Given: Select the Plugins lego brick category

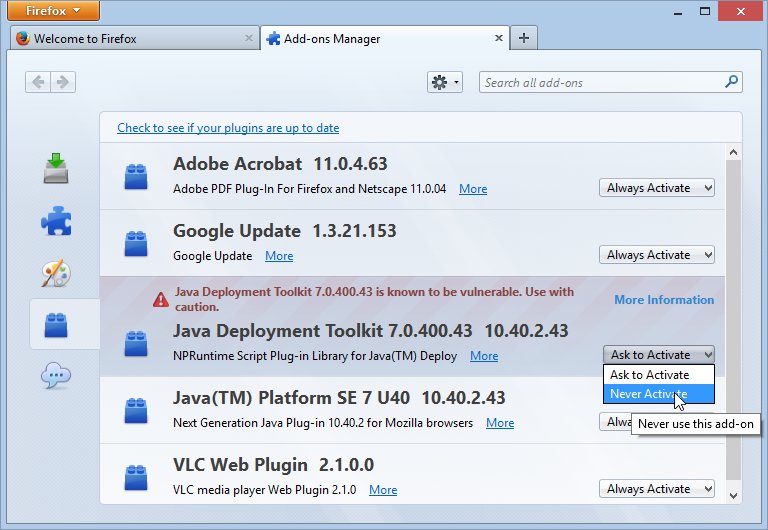Looking at the screenshot, I should coord(56,325).
